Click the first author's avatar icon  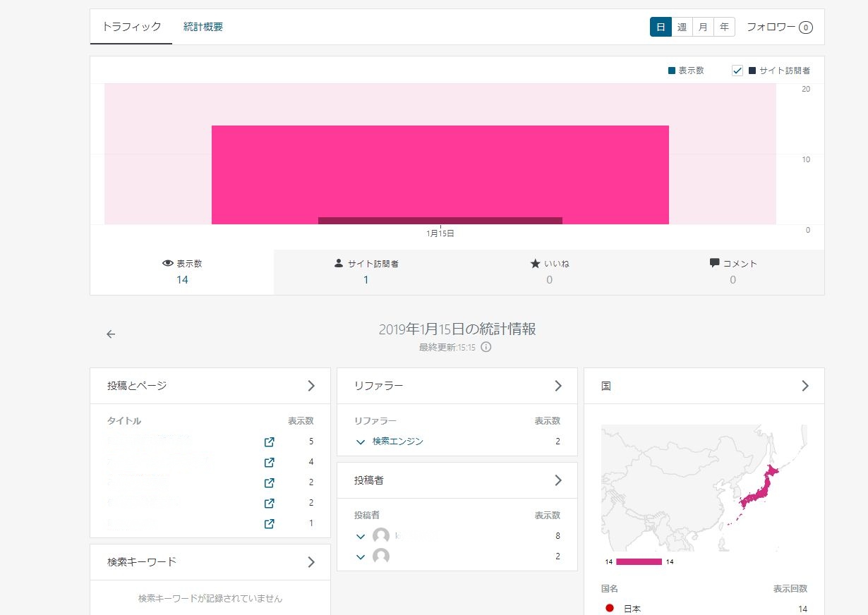tap(381, 536)
